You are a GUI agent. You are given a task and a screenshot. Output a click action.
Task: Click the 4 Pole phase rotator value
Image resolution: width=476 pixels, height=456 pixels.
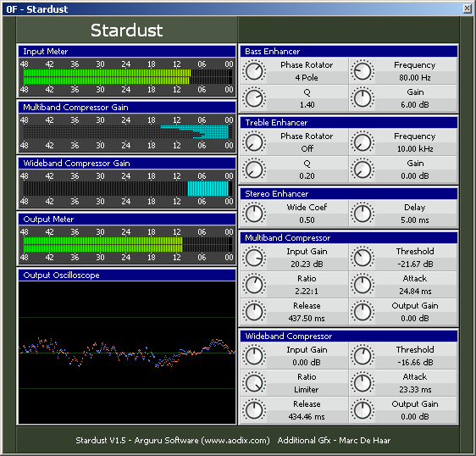click(307, 78)
